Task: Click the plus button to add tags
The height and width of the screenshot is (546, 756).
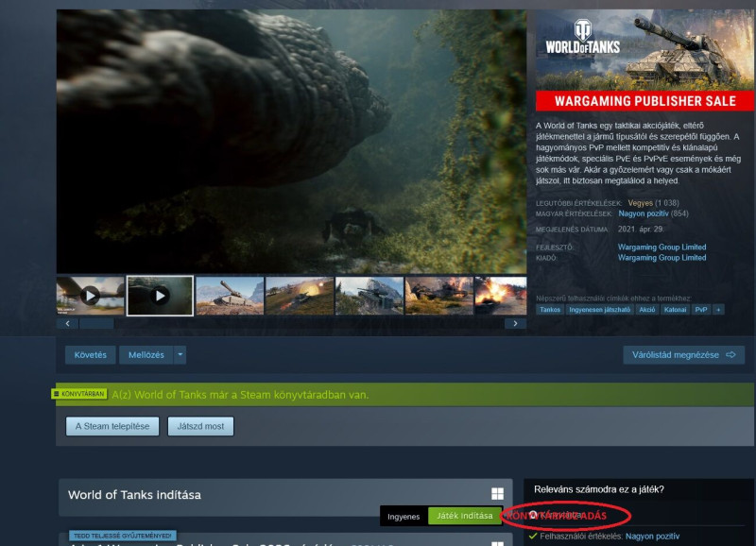Action: coord(718,310)
